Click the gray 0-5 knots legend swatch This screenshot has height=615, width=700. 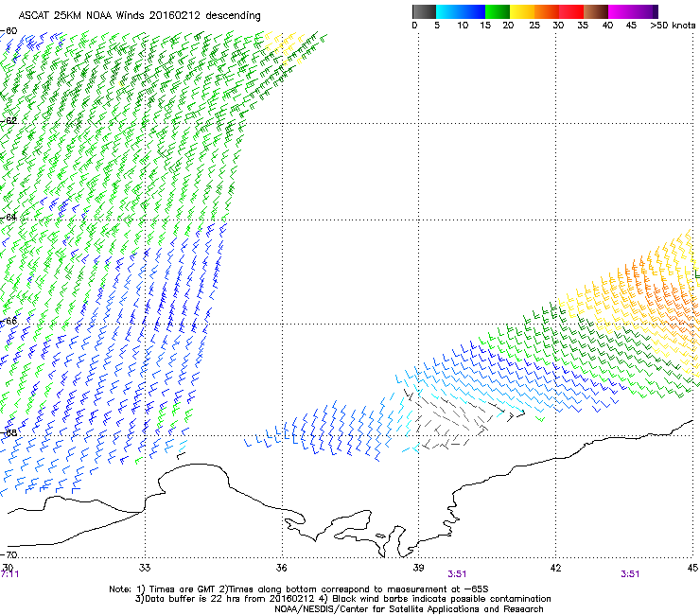tap(424, 11)
